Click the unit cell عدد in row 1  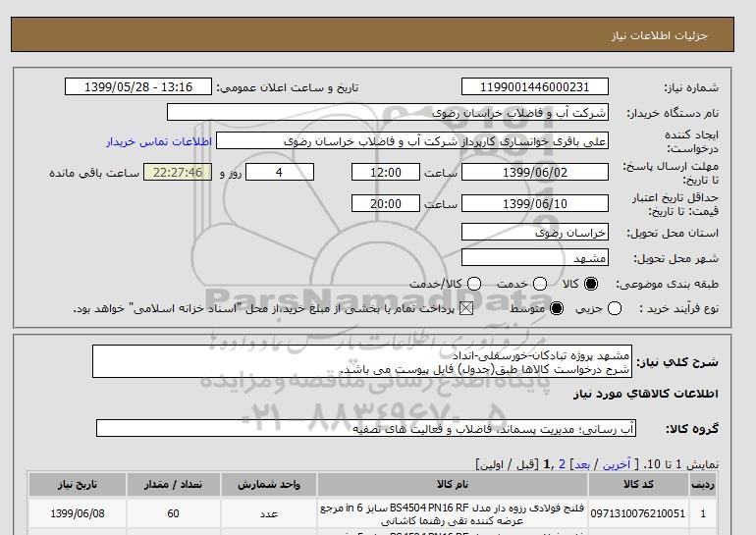pyautogui.click(x=269, y=513)
